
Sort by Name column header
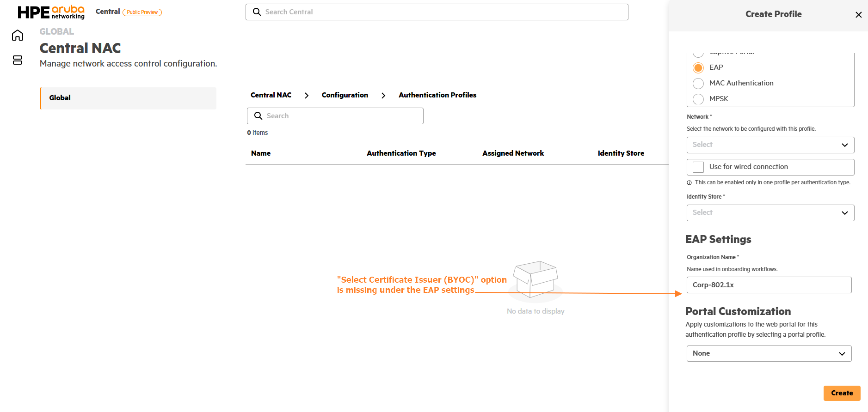tap(261, 153)
